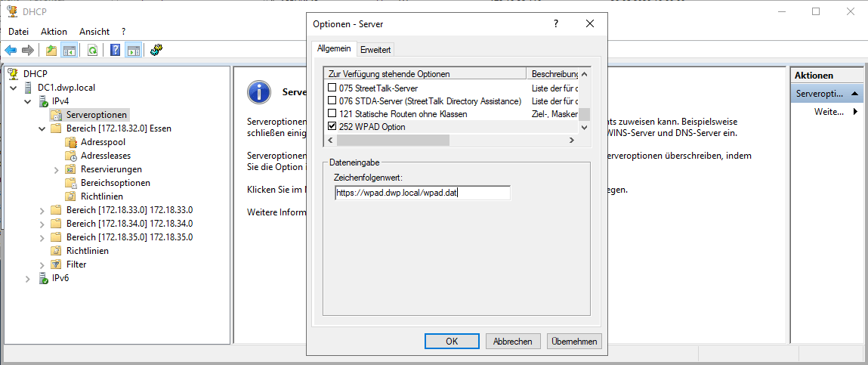Click the up-one-level folder toolbar icon
The height and width of the screenshot is (365, 868).
[x=51, y=50]
